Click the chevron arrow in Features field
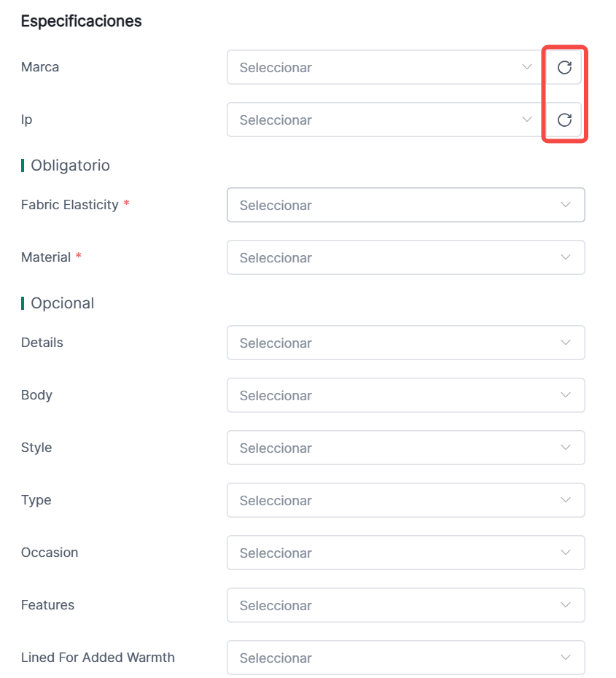Viewport: 616px width, 678px height. click(566, 606)
